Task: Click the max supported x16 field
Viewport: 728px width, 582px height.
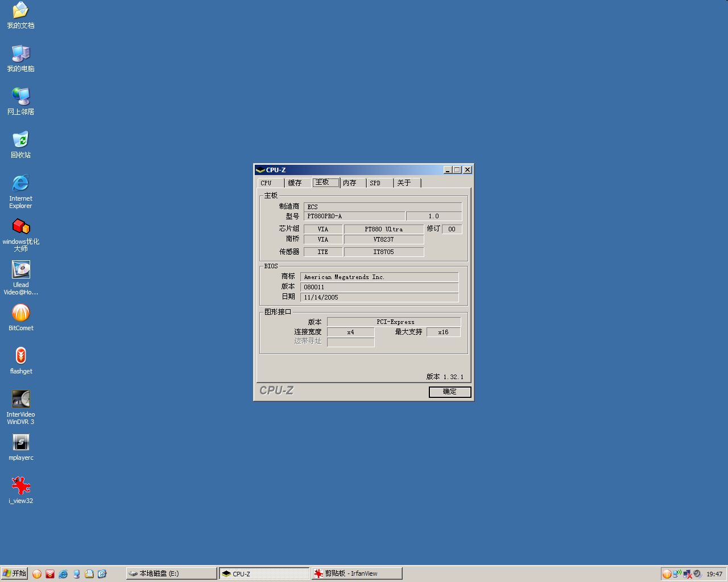Action: 444,332
